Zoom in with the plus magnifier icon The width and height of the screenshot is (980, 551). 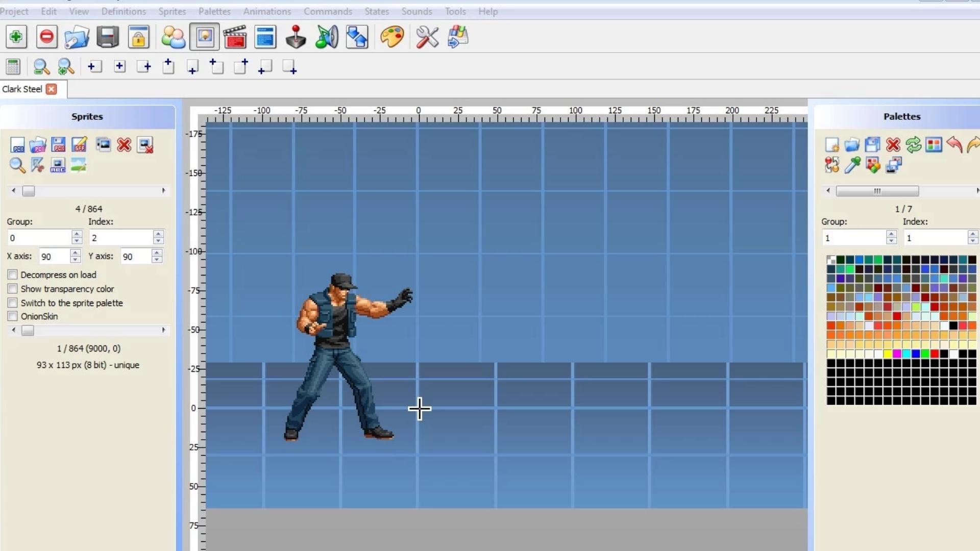(x=66, y=67)
